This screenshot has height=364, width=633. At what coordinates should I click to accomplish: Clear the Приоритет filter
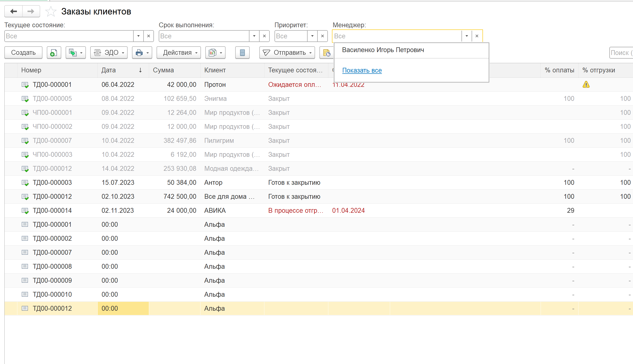323,36
